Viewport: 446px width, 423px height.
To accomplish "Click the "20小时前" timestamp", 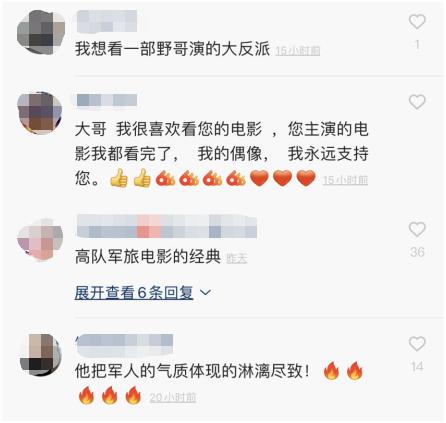I will pyautogui.click(x=173, y=397).
